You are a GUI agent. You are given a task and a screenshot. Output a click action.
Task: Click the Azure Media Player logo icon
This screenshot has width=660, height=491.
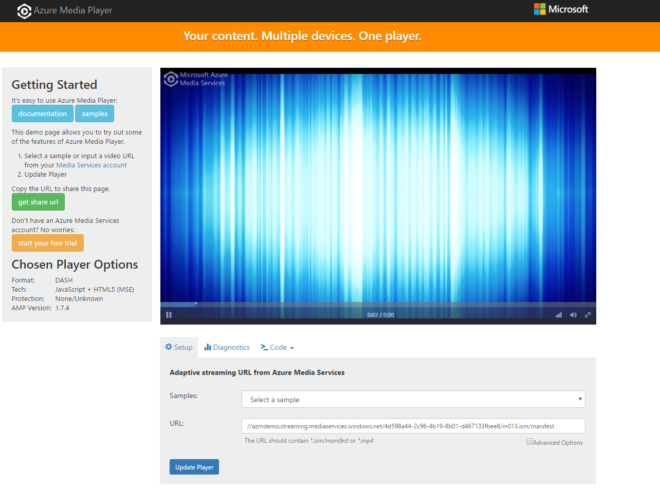coord(24,11)
